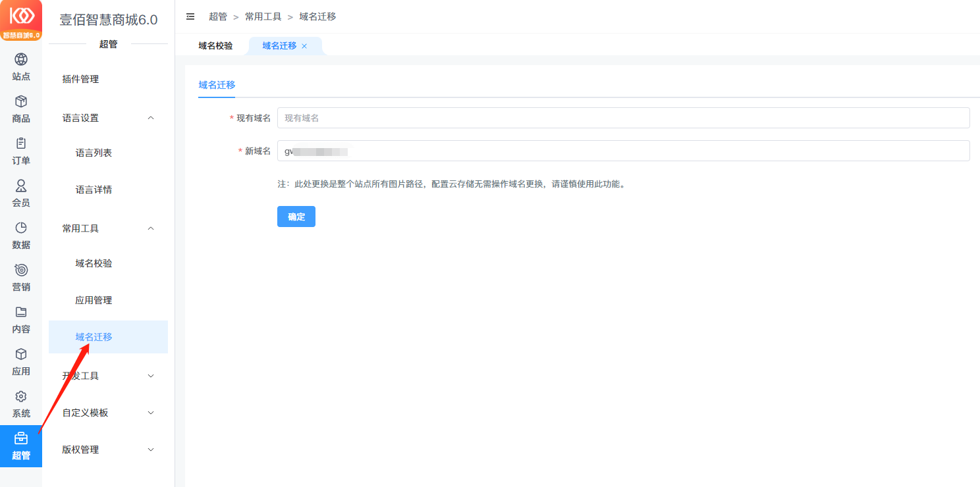Screen dimensions: 980x487
Task: Open the 数据 (Data) pie chart icon
Action: pos(21,228)
